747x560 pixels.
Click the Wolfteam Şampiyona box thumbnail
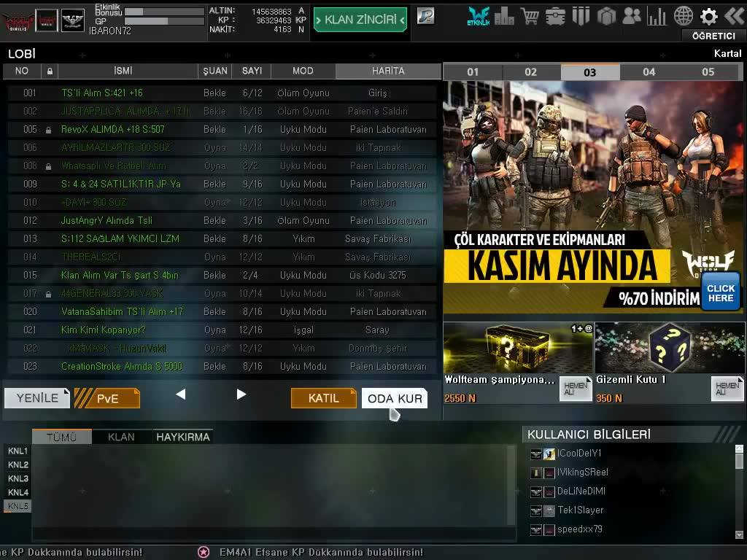(x=519, y=348)
